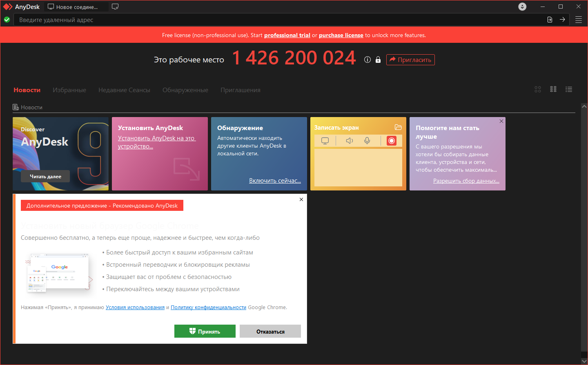This screenshot has width=588, height=365.
Task: Close the "Помогите нам стать лучше" card
Action: (501, 121)
